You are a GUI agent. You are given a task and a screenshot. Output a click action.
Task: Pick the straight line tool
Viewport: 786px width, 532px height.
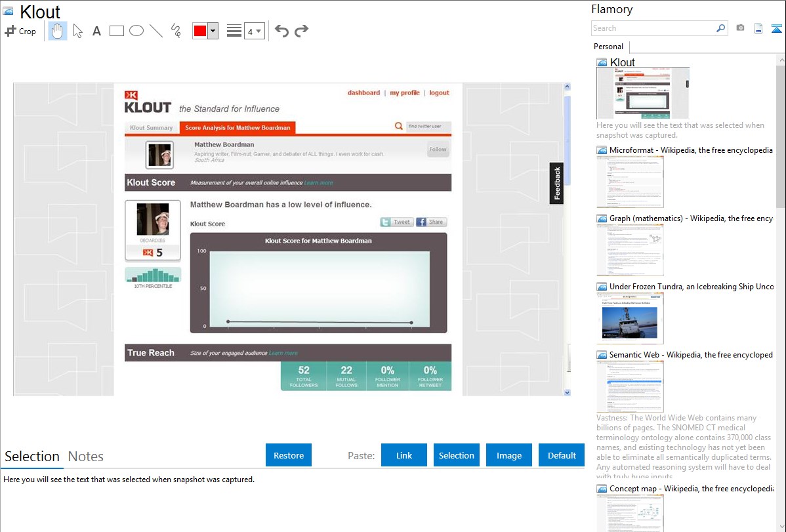156,31
